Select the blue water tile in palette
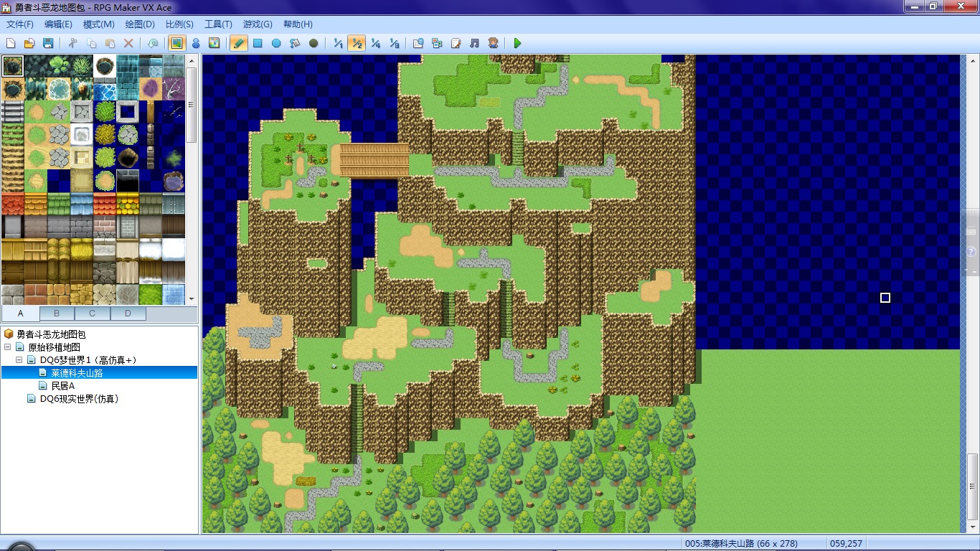Image resolution: width=980 pixels, height=551 pixels. tap(104, 90)
